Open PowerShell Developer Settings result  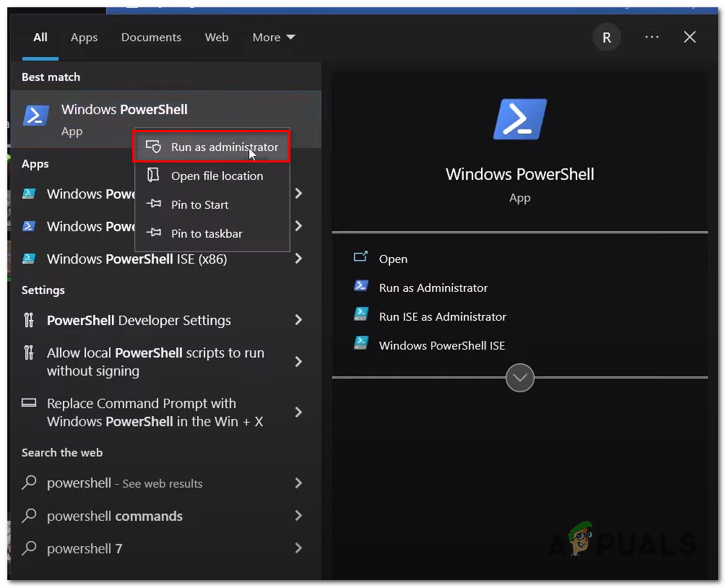(x=165, y=320)
